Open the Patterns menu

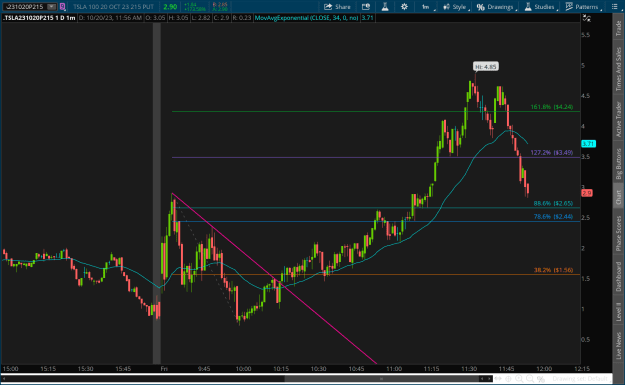[583, 7]
